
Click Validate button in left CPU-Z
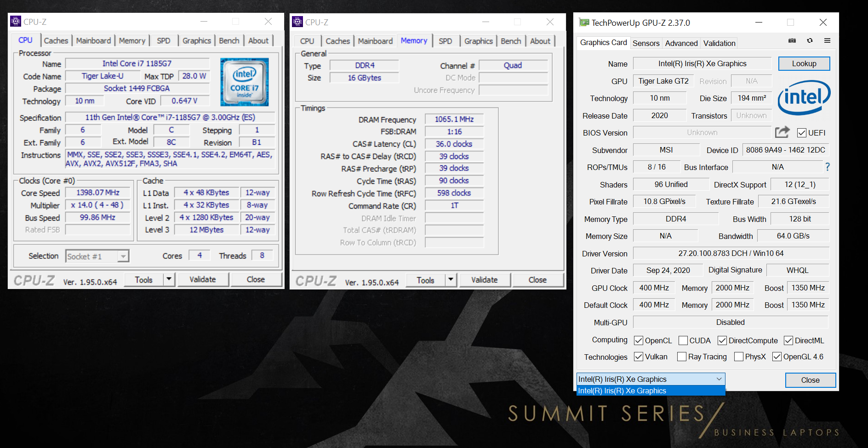click(202, 279)
